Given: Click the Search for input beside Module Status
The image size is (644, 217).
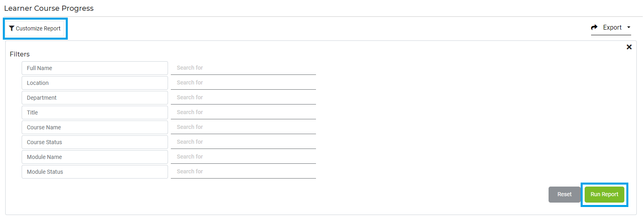Looking at the screenshot, I should tap(243, 172).
